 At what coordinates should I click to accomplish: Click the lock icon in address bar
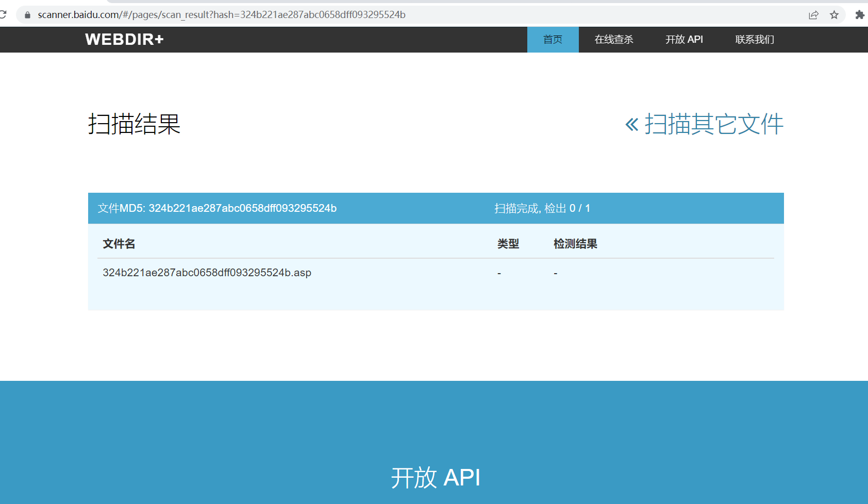coord(28,15)
